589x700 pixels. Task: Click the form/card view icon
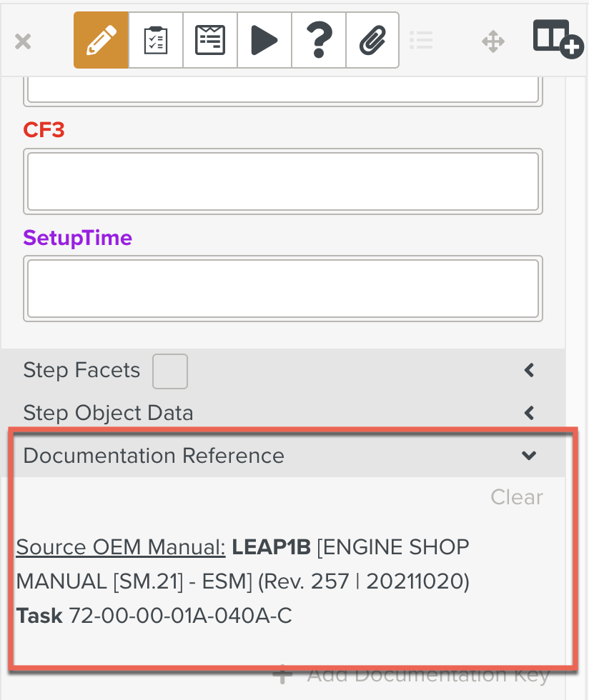(x=209, y=39)
